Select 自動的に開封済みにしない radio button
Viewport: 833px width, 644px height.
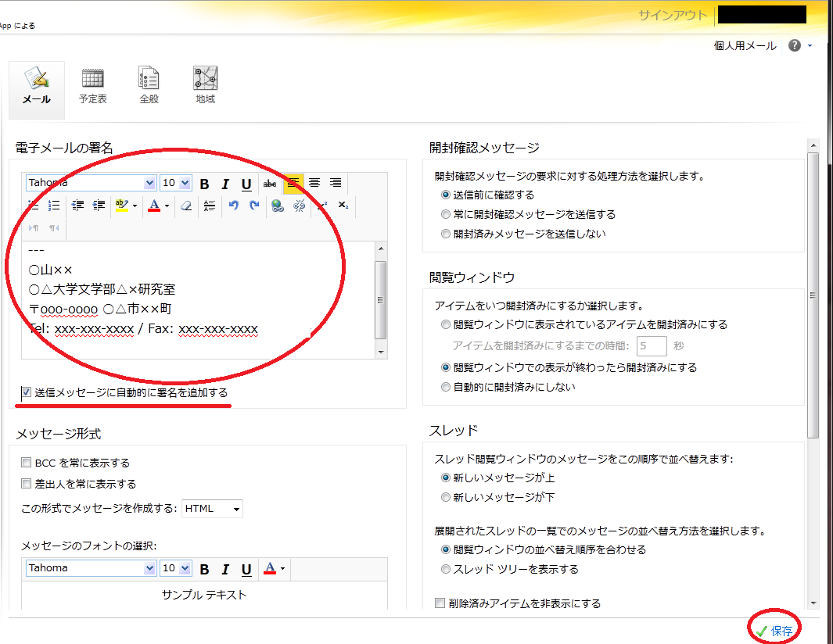click(446, 387)
